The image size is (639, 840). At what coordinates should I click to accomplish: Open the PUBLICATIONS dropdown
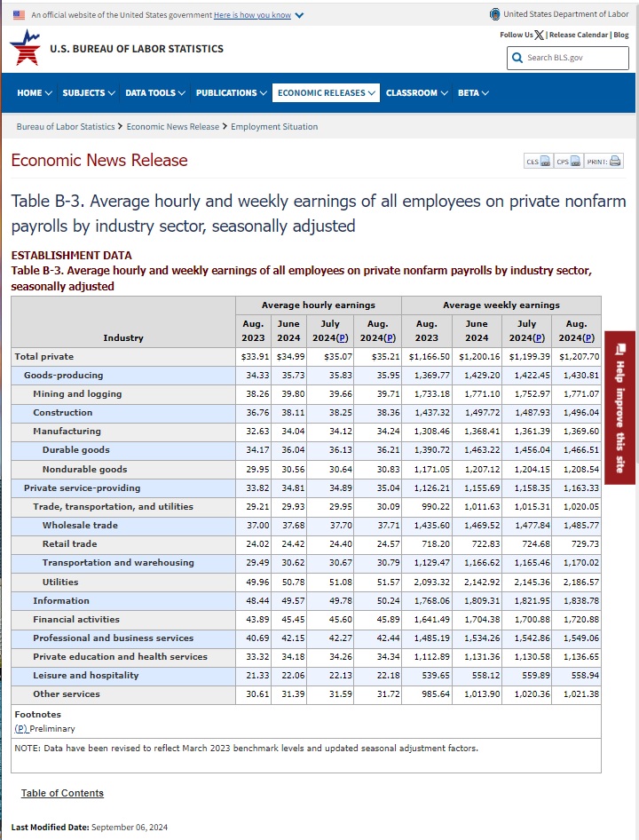pyautogui.click(x=231, y=93)
